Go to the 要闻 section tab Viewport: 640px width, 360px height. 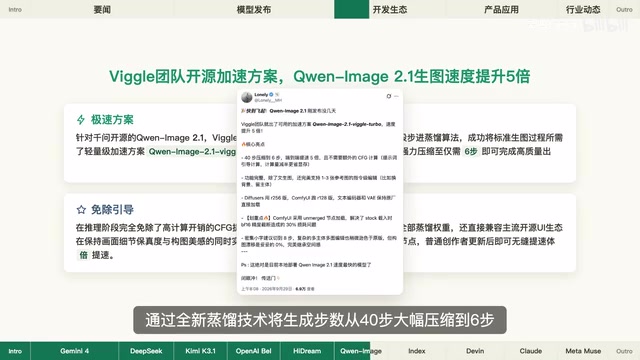pos(102,9)
